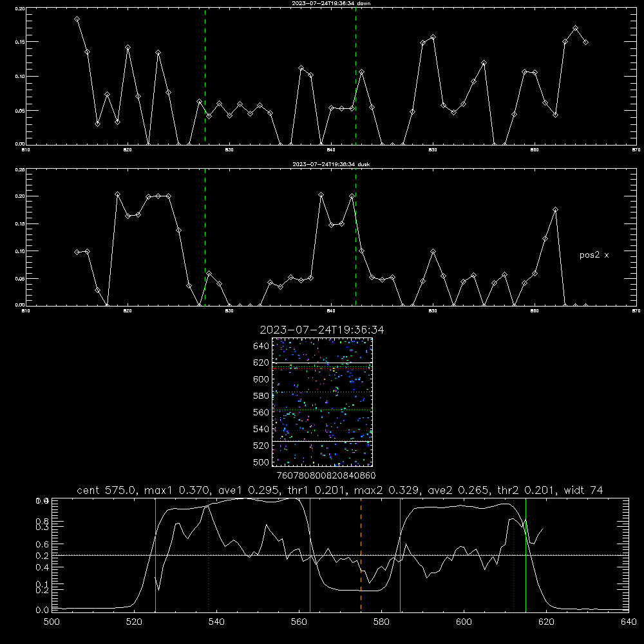This screenshot has width=644, height=644.
Task: Select 'thr1 0.201' in the bottom plot title
Action: [x=317, y=490]
